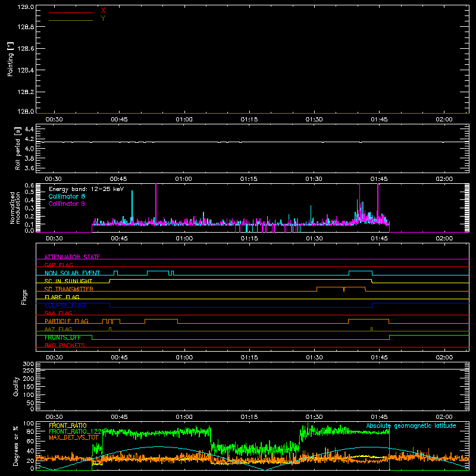Click the Normalized modulation axis title
The image size is (476, 476).
pyautogui.click(x=15, y=208)
